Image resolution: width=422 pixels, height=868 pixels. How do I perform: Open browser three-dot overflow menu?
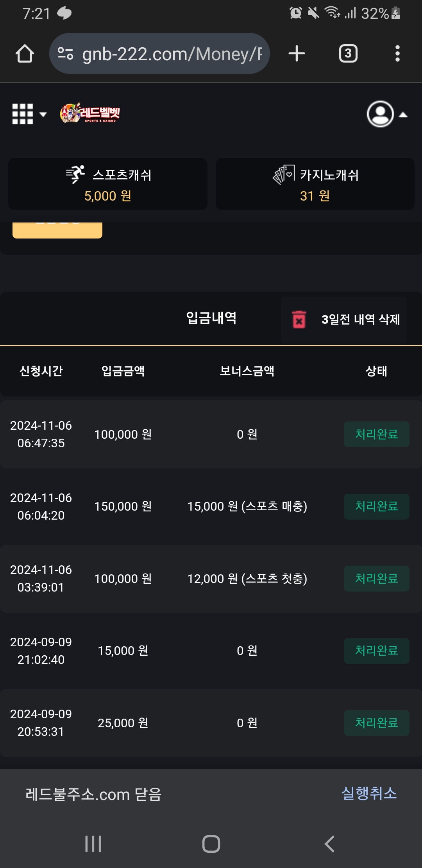click(397, 54)
